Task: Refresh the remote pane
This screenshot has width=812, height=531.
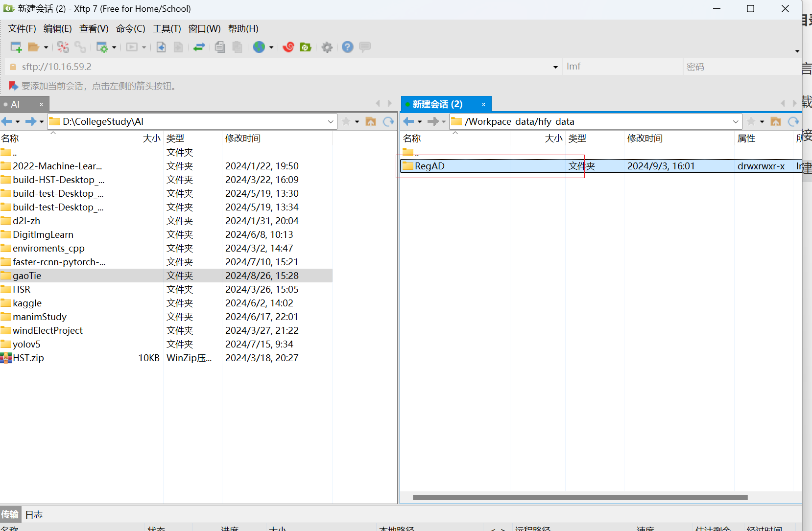Action: [794, 121]
